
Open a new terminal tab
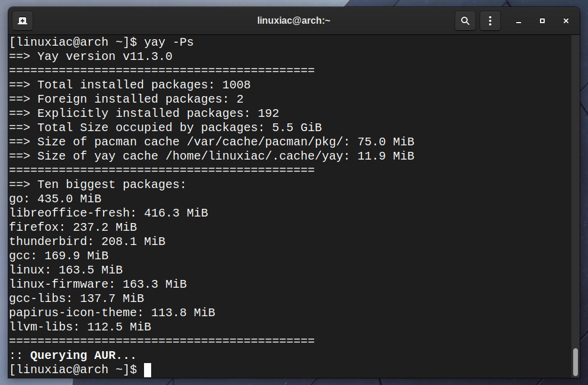click(x=23, y=21)
